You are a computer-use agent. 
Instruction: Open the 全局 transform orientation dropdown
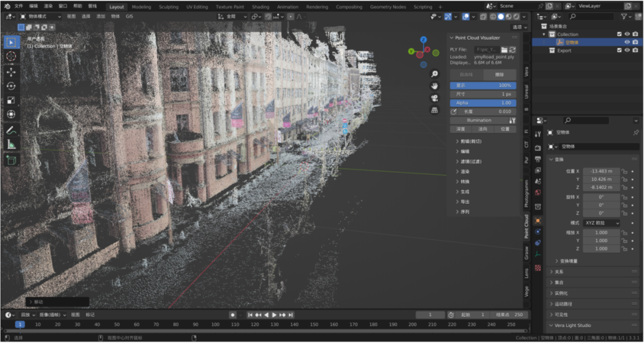tap(232, 17)
